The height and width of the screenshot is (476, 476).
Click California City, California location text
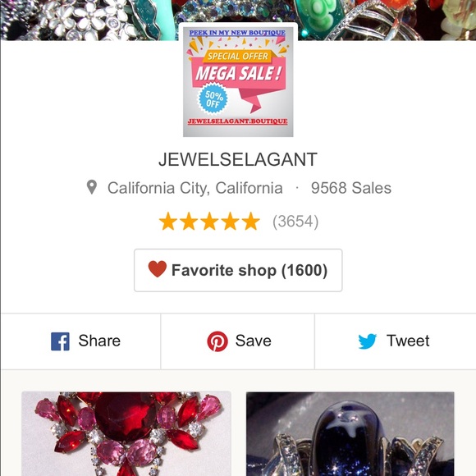195,188
